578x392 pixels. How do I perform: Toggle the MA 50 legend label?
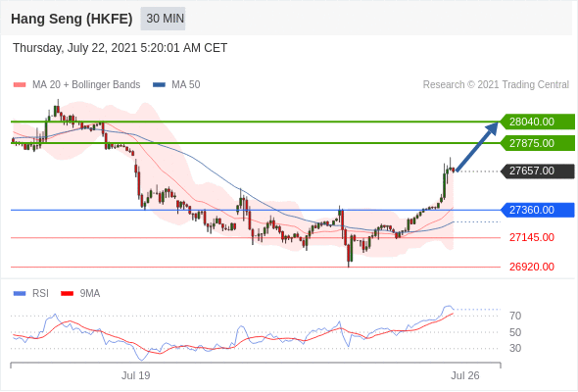point(186,85)
